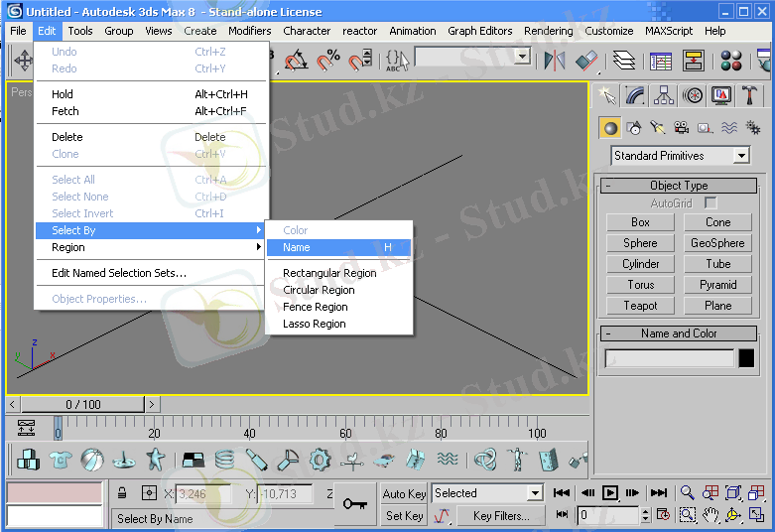Open the Rendering menu
Viewport: 775px width, 532px height.
548,31
